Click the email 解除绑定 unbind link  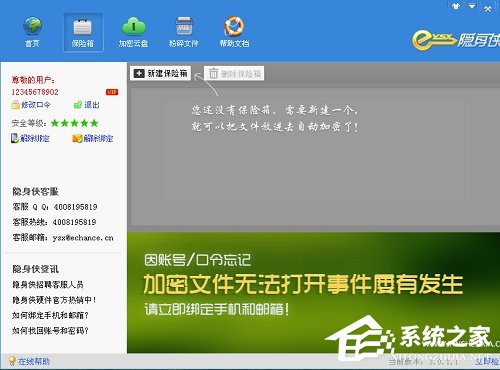98,138
